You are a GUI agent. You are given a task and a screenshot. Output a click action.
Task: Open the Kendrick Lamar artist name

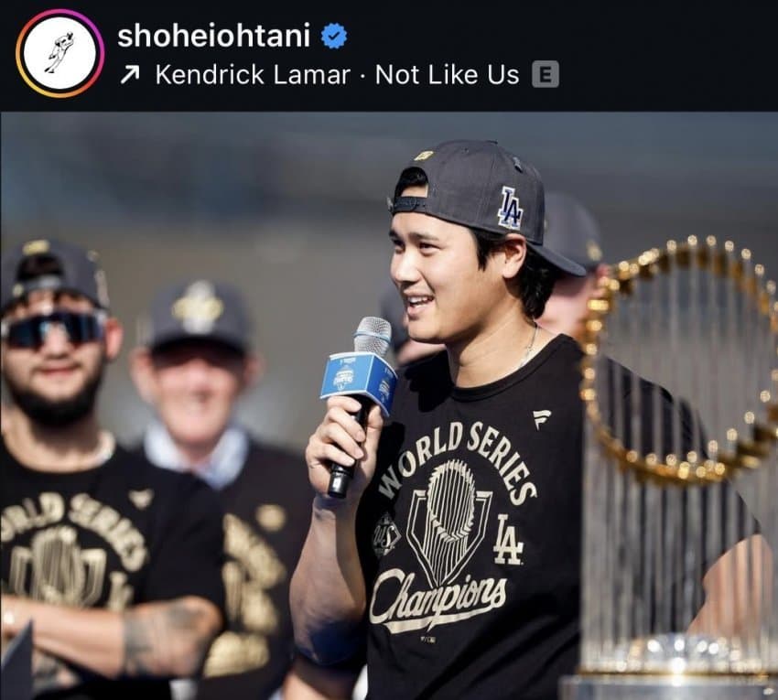pos(253,75)
